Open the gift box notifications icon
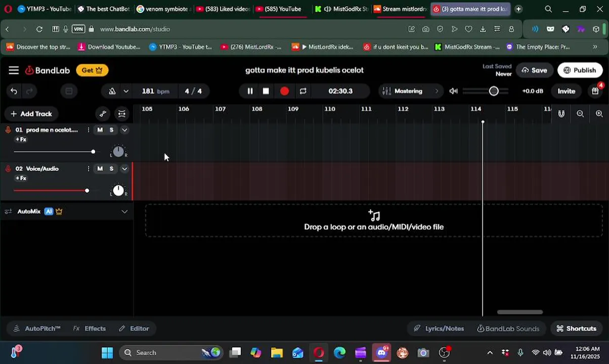The height and width of the screenshot is (364, 609). [x=595, y=91]
